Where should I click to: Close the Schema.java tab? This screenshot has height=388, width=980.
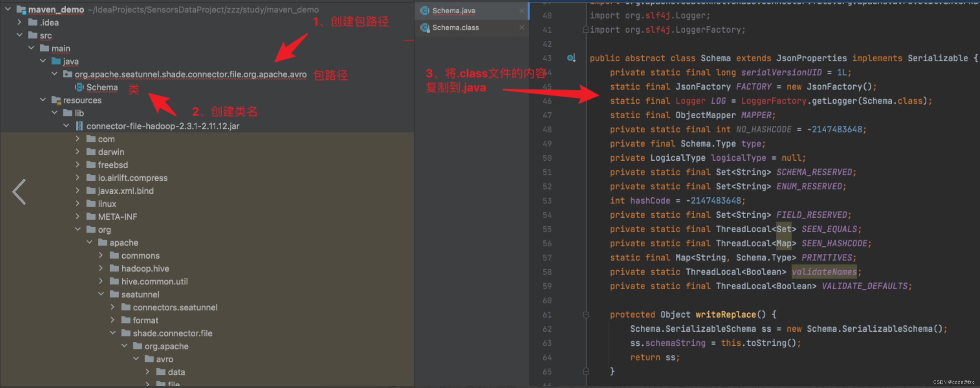pos(522,11)
